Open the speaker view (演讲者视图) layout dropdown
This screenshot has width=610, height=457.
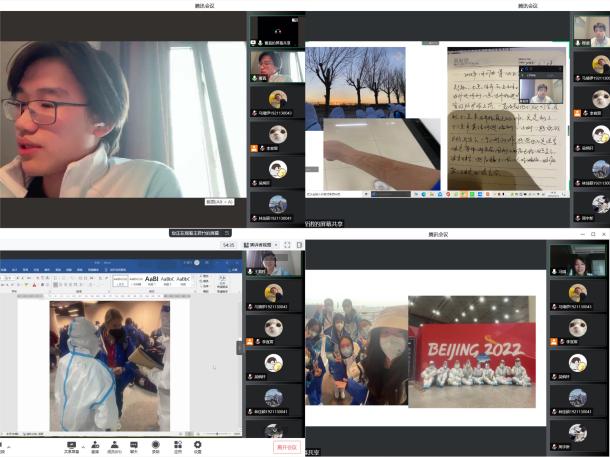coord(261,245)
